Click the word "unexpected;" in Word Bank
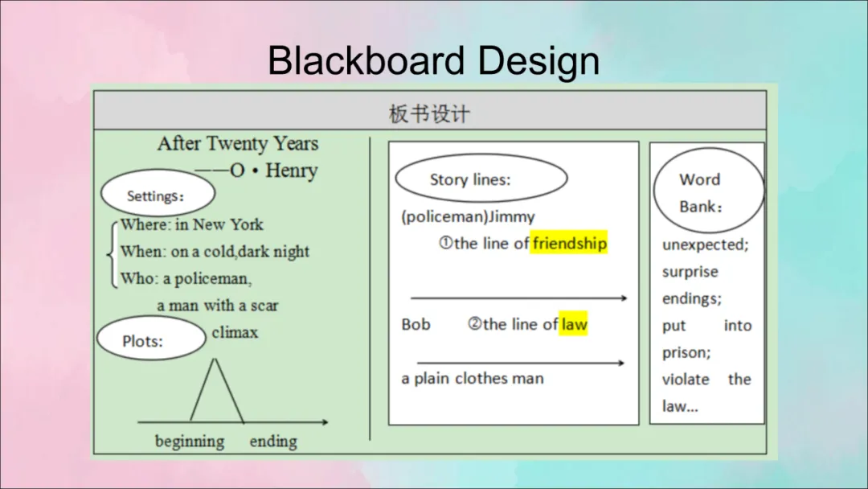868x489 pixels. click(x=706, y=244)
